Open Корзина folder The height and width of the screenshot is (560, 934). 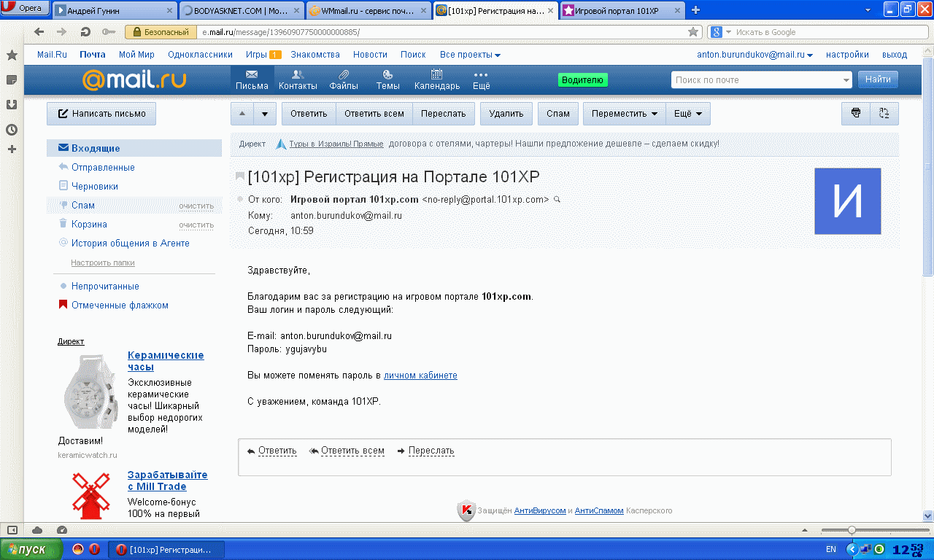coord(89,224)
